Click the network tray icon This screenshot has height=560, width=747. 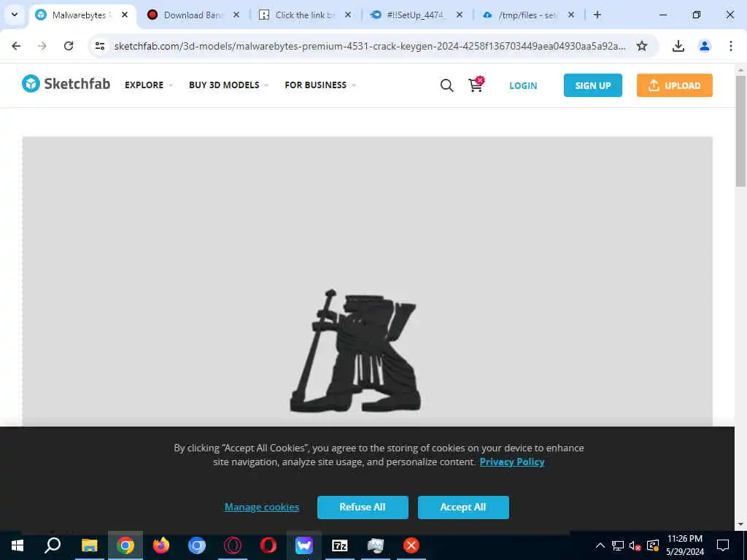pyautogui.click(x=618, y=545)
